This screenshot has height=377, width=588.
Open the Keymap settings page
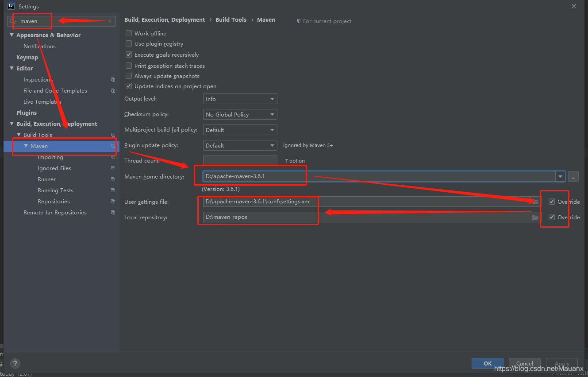(x=27, y=57)
